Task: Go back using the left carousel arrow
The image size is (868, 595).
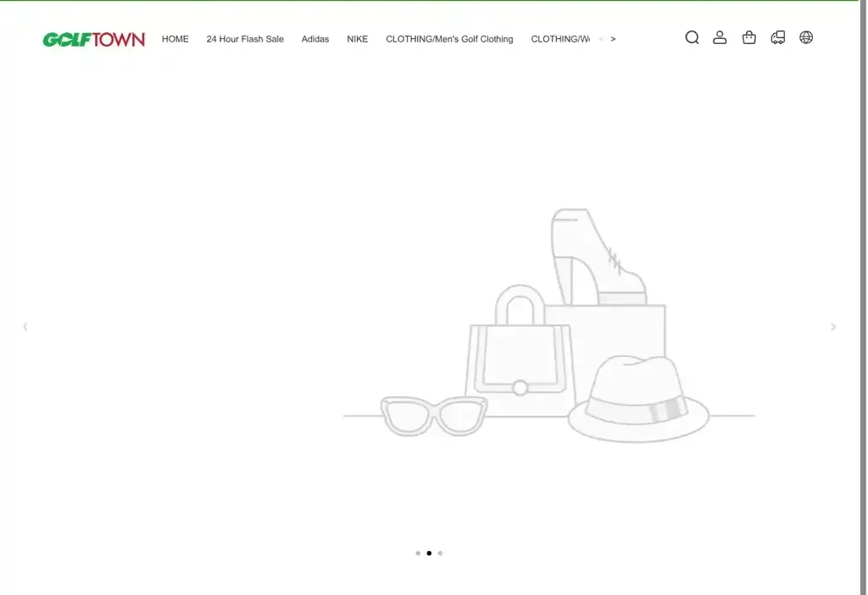Action: (x=25, y=326)
